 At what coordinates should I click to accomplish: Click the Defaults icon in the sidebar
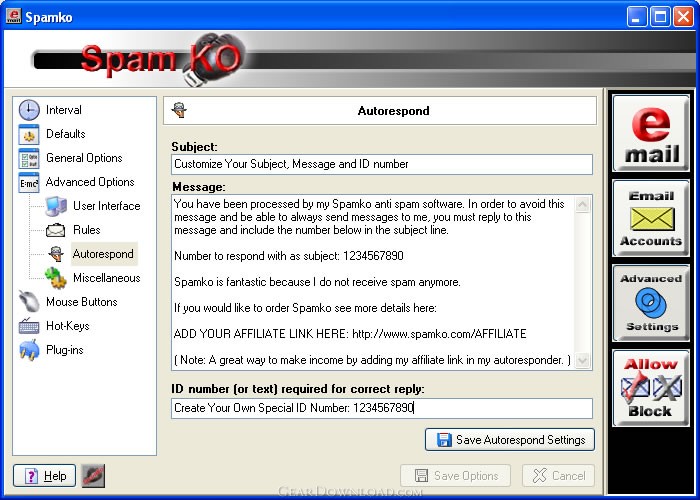(x=29, y=134)
